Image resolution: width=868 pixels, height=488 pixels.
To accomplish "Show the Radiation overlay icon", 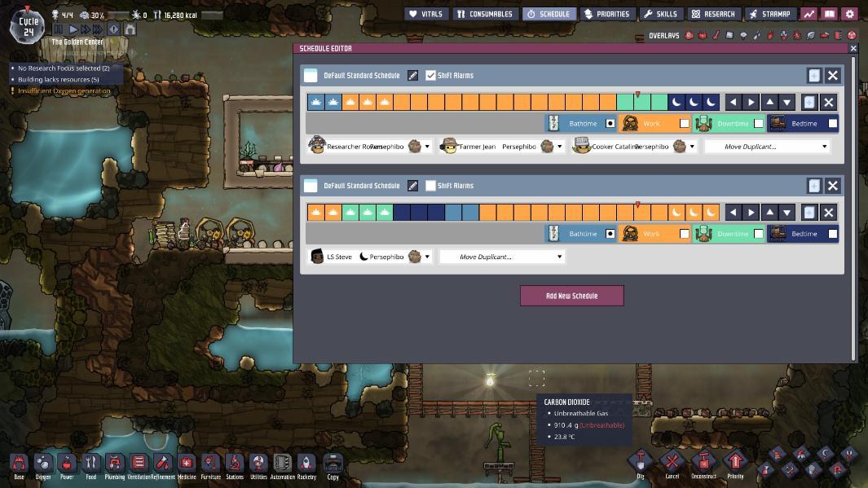I will point(852,35).
